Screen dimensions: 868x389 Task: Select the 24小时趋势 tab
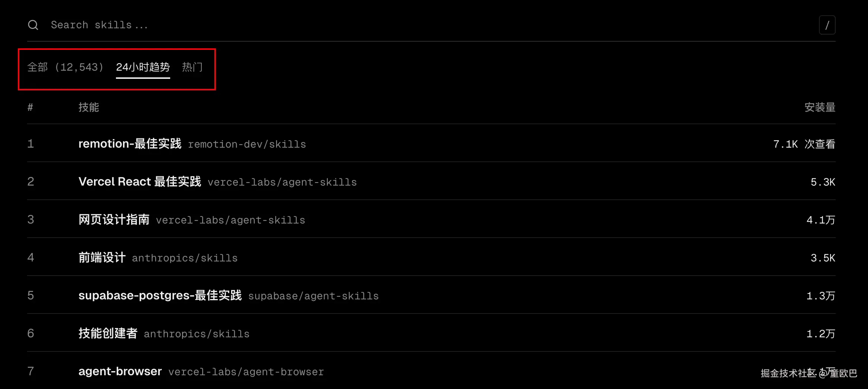[x=143, y=67]
